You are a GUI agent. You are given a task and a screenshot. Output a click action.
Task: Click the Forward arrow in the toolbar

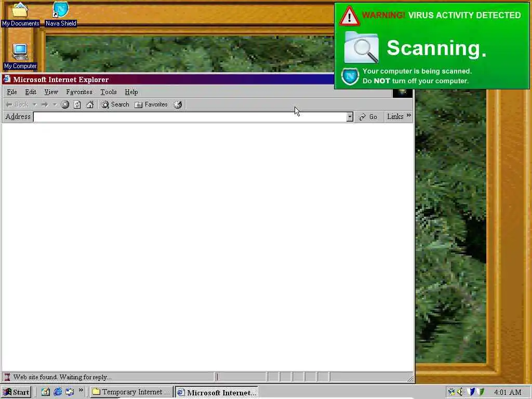pos(45,104)
